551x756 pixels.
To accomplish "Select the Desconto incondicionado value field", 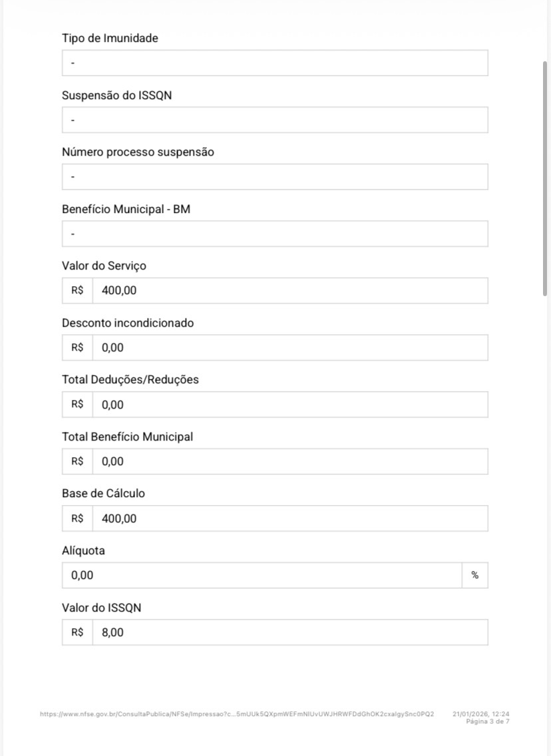I will click(x=289, y=347).
